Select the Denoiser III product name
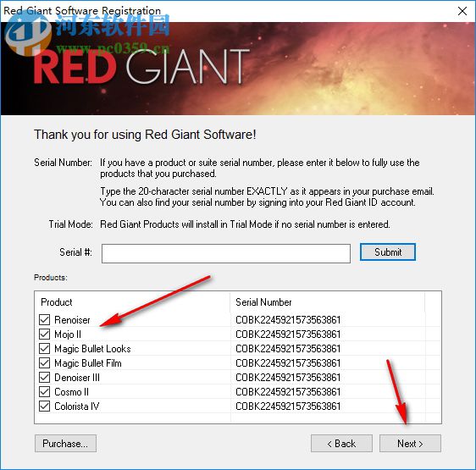Screen dimensions: 476x470 [77, 378]
